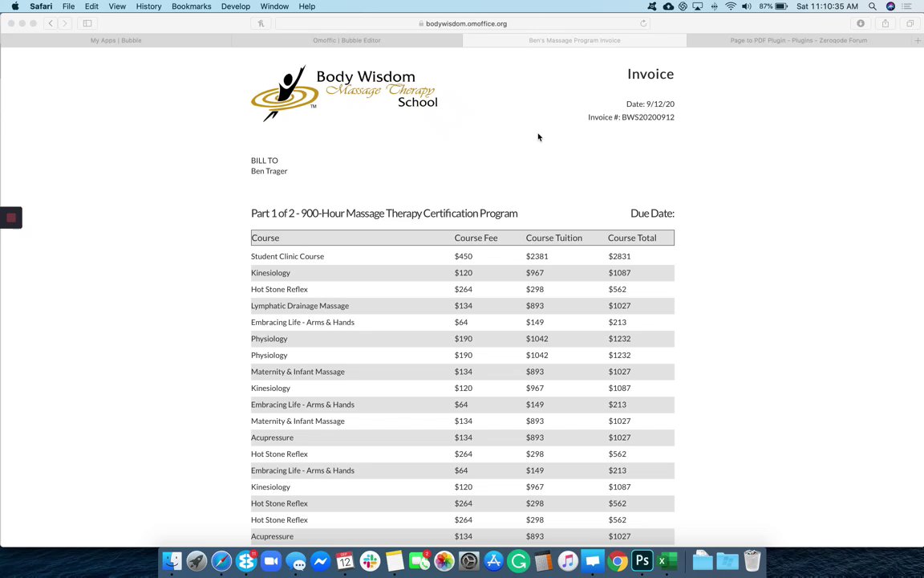924x578 pixels.
Task: Open the Apple menu
Action: point(14,6)
